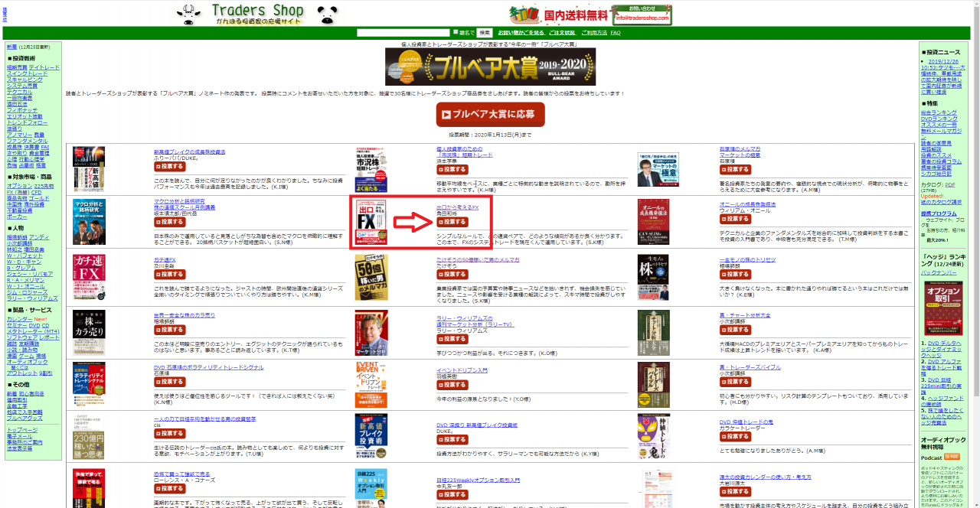The image size is (980, 508).
Task: Vote for 出口から考えるFX
Action: pos(452,222)
